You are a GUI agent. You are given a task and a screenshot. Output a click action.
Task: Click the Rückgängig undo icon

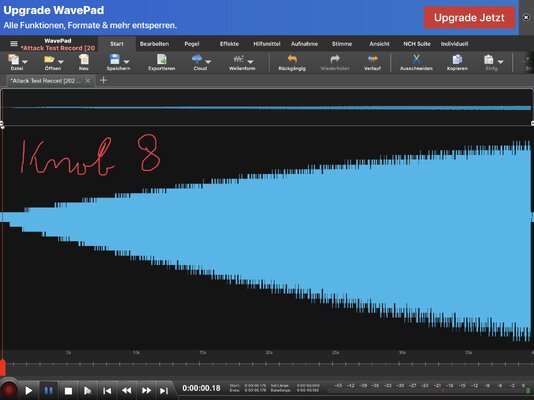click(x=292, y=59)
